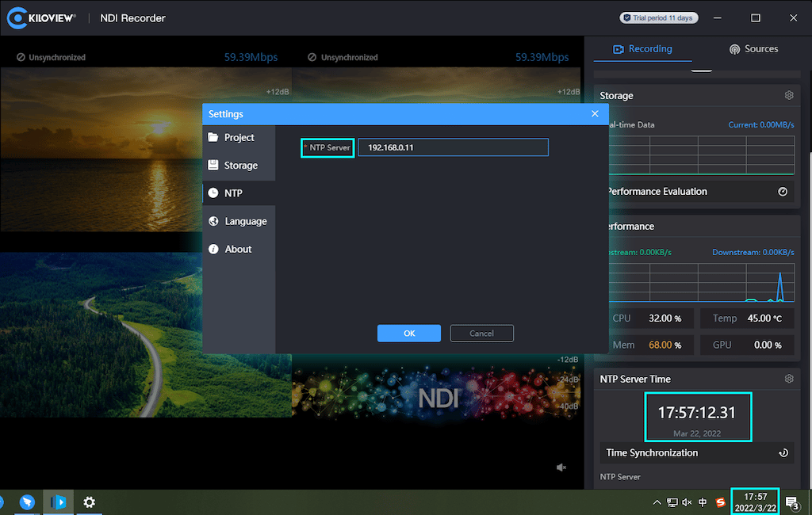812x515 pixels.
Task: Click the Time Synchronization clock icon
Action: coord(783,453)
